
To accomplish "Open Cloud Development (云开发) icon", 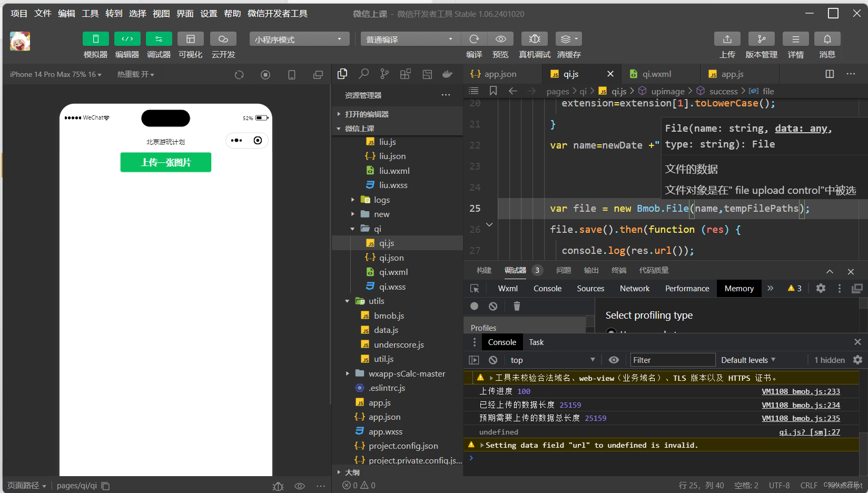I will (223, 39).
